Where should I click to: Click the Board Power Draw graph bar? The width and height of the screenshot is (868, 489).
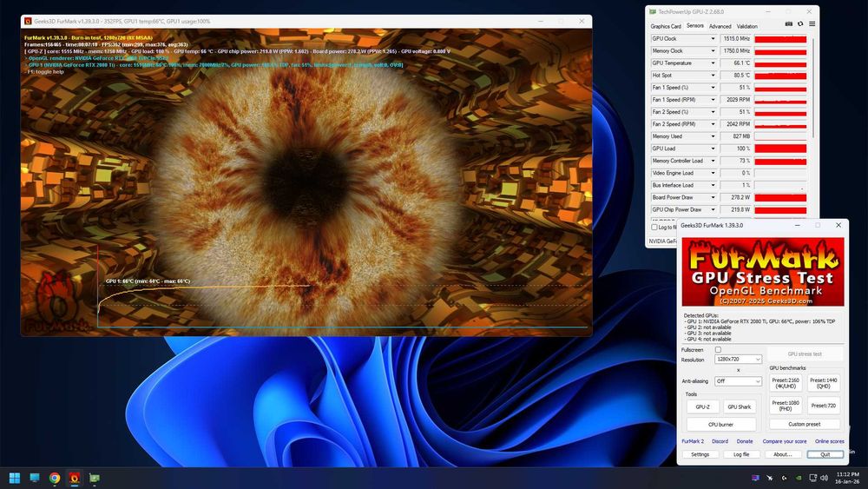[780, 197]
